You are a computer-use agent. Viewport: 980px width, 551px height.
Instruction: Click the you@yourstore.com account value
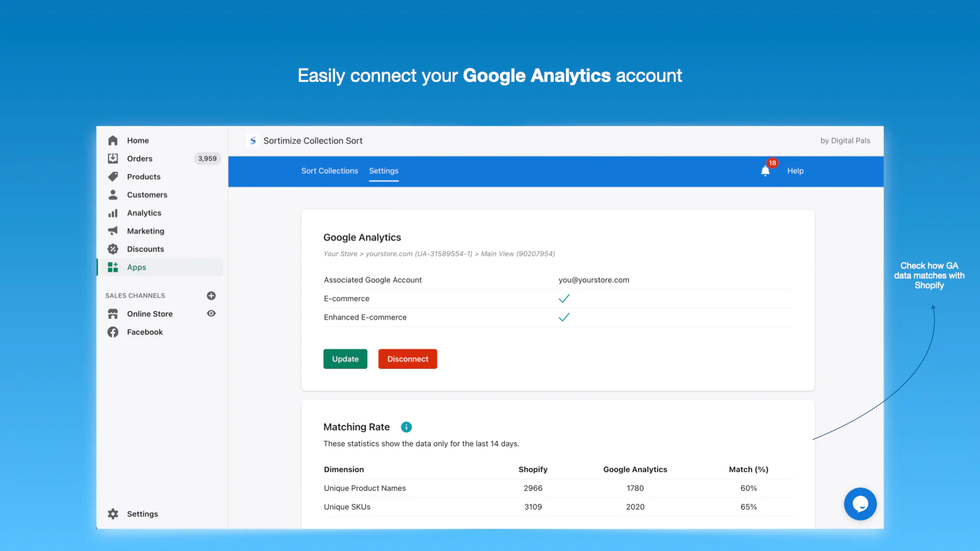click(594, 280)
